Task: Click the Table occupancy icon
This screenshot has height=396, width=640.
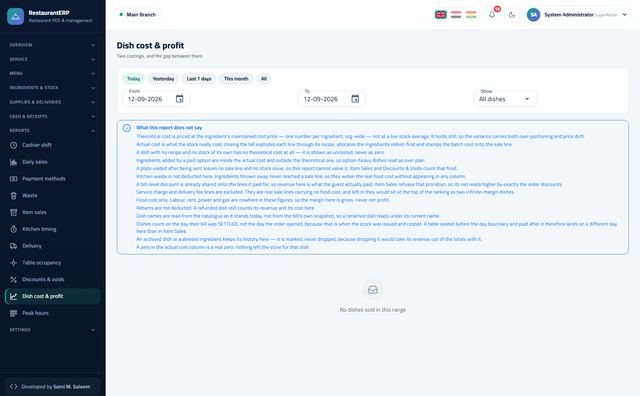Action: click(x=13, y=263)
